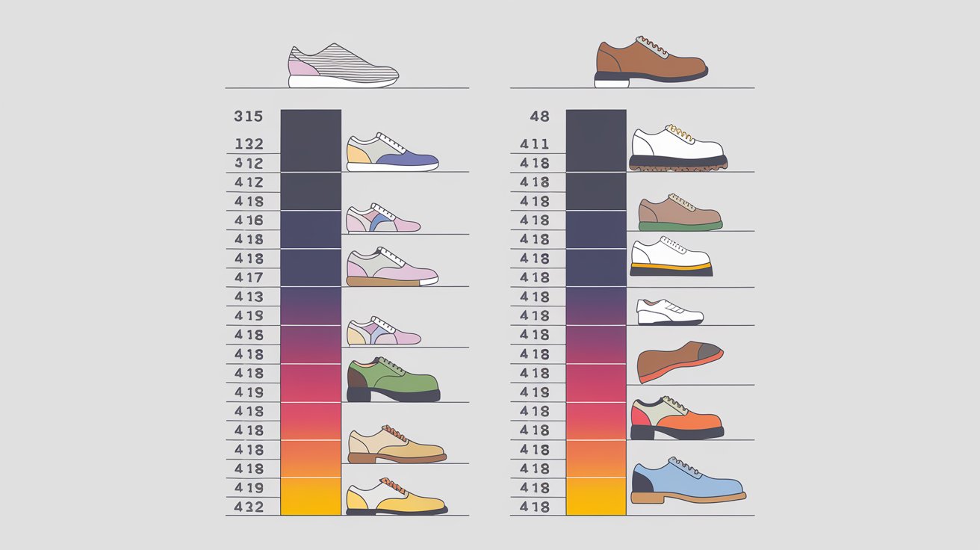Select the green shoe with black heel
Image resolution: width=980 pixels, height=550 pixels.
pyautogui.click(x=394, y=380)
